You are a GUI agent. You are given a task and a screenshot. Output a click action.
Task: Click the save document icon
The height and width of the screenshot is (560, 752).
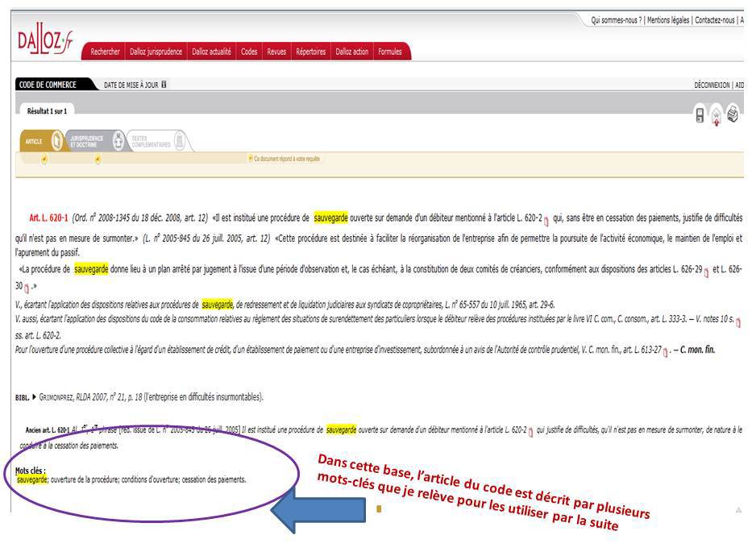(700, 115)
